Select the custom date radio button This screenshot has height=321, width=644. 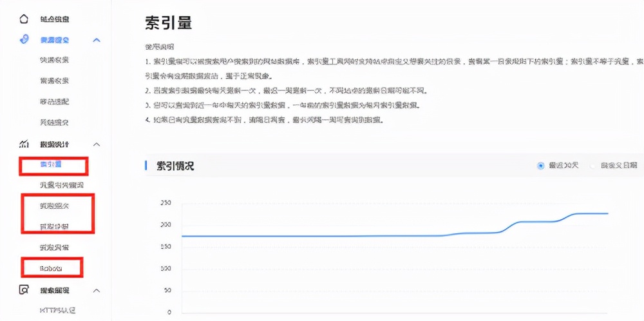pyautogui.click(x=592, y=166)
